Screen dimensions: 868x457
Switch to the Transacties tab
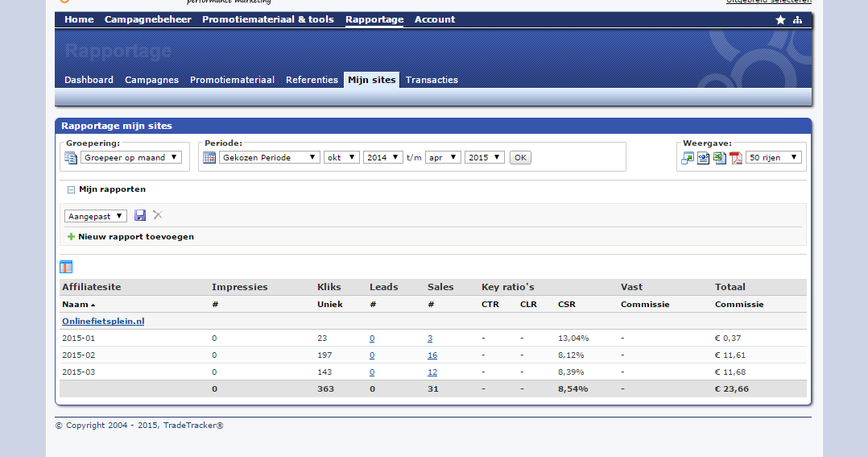point(432,80)
